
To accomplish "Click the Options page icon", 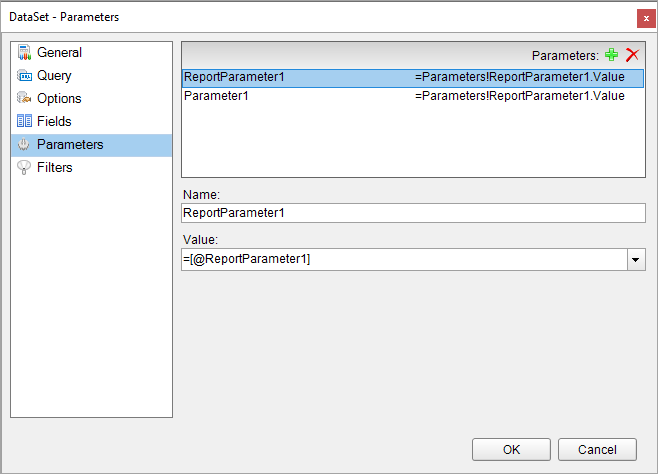I will pos(24,98).
